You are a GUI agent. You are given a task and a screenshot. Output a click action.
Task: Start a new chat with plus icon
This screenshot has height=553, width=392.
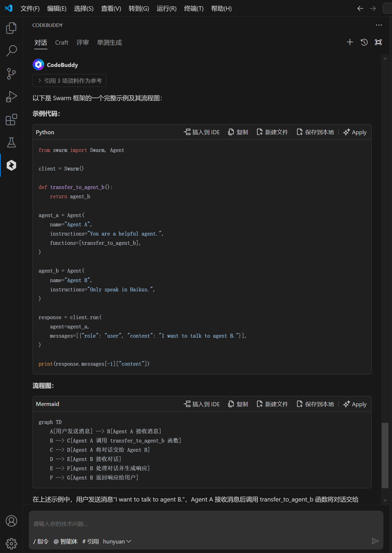pyautogui.click(x=350, y=42)
